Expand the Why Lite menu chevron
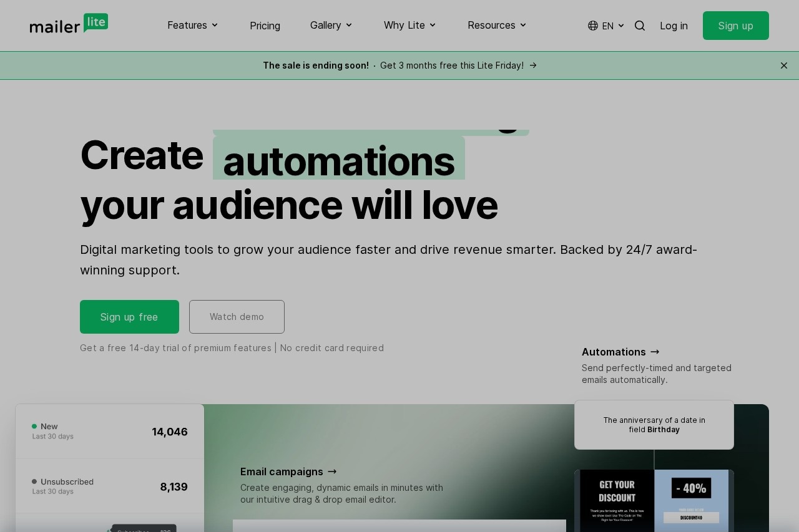 (433, 25)
